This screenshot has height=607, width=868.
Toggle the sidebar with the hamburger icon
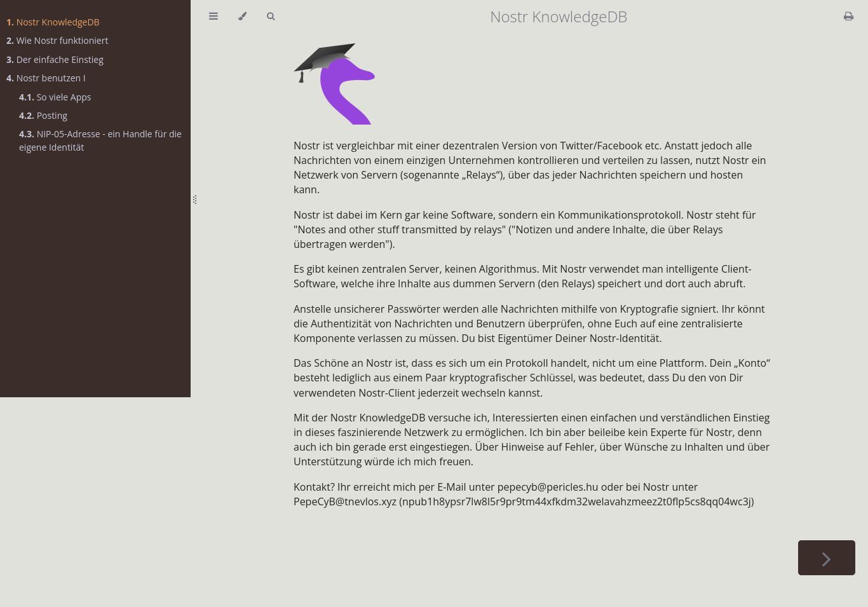pyautogui.click(x=214, y=16)
